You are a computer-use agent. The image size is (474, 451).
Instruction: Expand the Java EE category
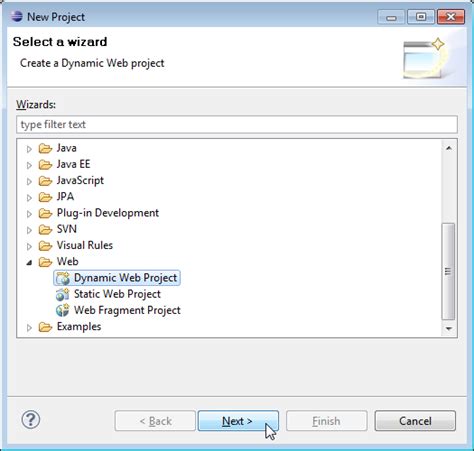click(29, 165)
